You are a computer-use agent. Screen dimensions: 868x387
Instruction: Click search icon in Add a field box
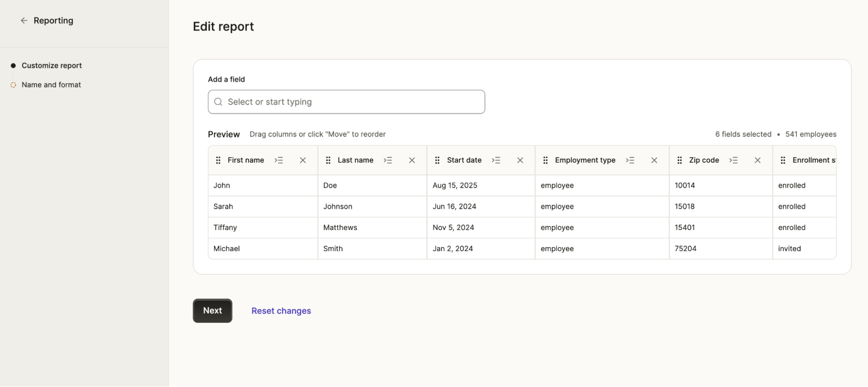218,102
